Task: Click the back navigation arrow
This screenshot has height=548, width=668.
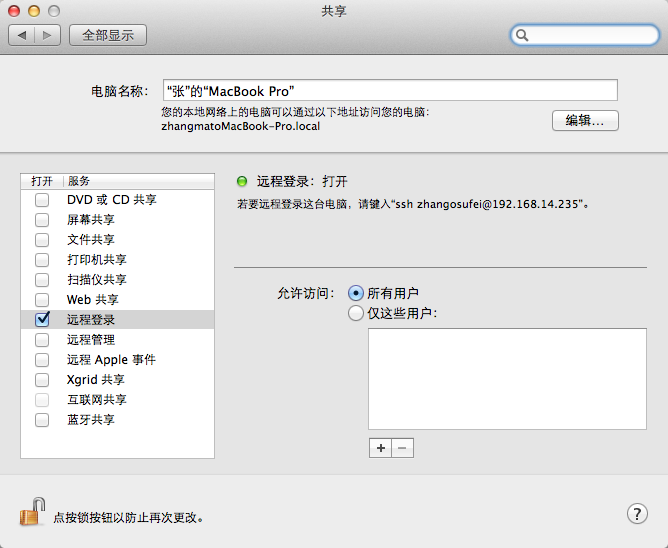Action: 22,35
